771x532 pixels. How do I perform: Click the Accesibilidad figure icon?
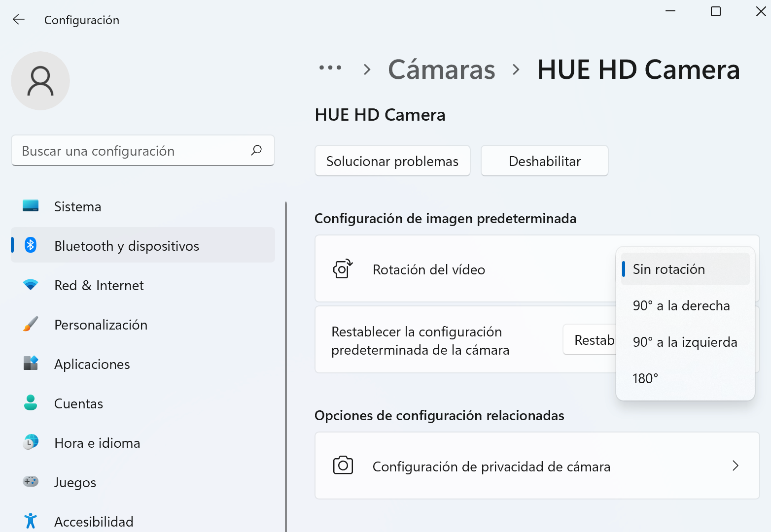click(31, 521)
